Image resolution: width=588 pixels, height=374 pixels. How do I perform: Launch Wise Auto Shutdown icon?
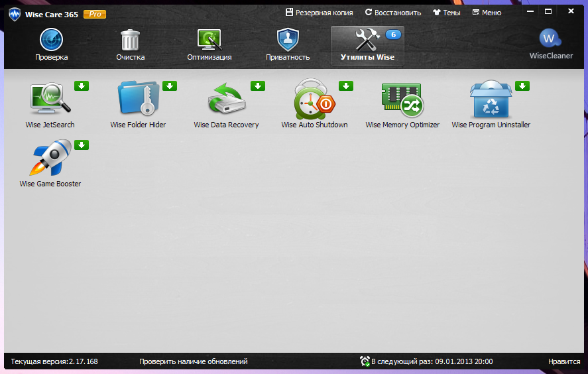[314, 99]
